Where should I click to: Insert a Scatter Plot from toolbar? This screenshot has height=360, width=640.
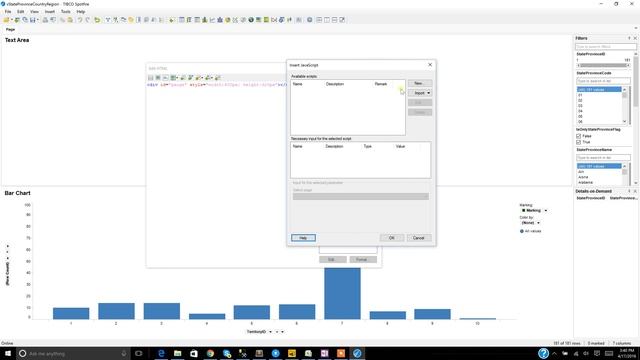(x=236, y=20)
